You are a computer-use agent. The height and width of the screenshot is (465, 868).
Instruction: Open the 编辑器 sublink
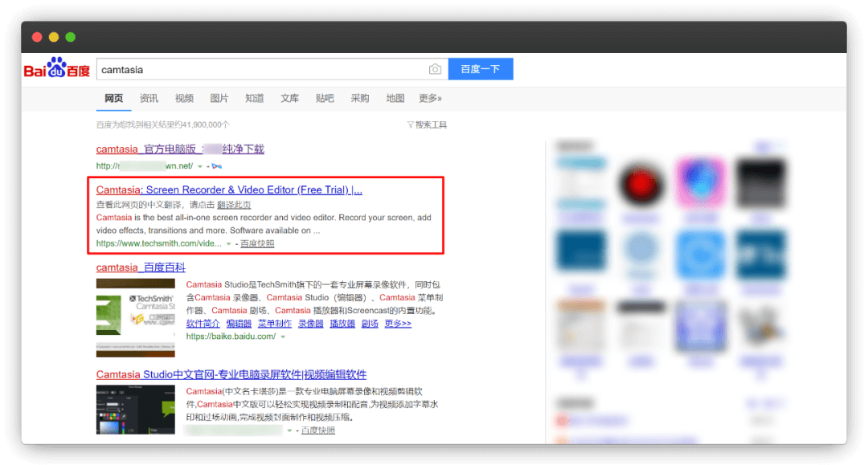pyautogui.click(x=239, y=324)
